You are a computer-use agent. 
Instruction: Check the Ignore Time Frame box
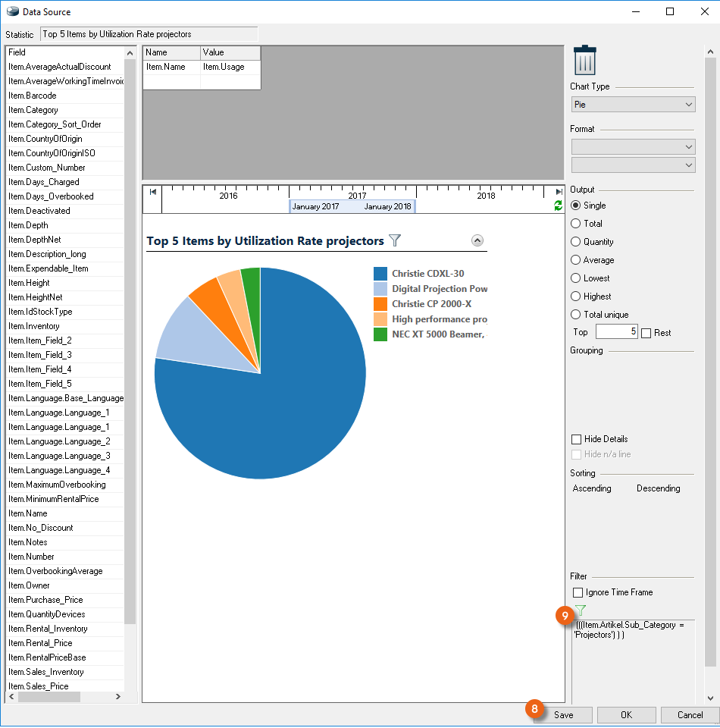tap(578, 592)
